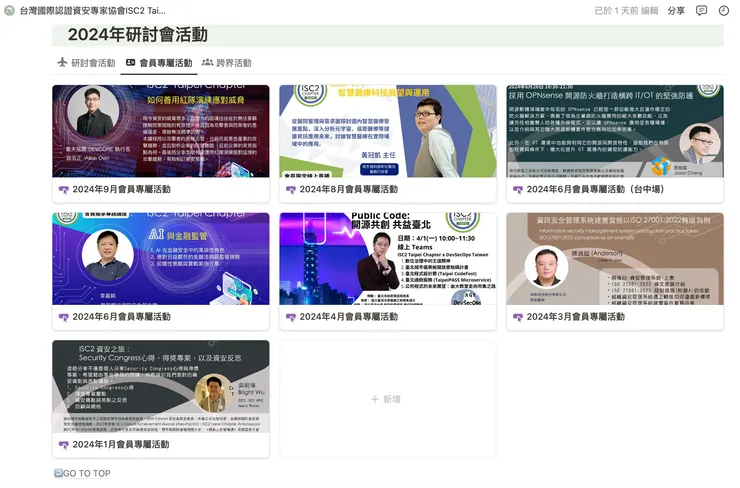Click the people icon on 跨界活動 tab
The width and height of the screenshot is (740, 488).
207,62
